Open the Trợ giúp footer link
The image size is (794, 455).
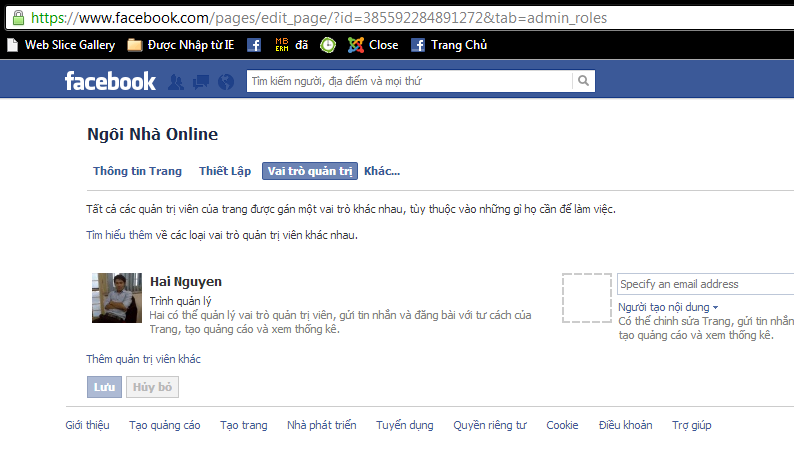(692, 425)
